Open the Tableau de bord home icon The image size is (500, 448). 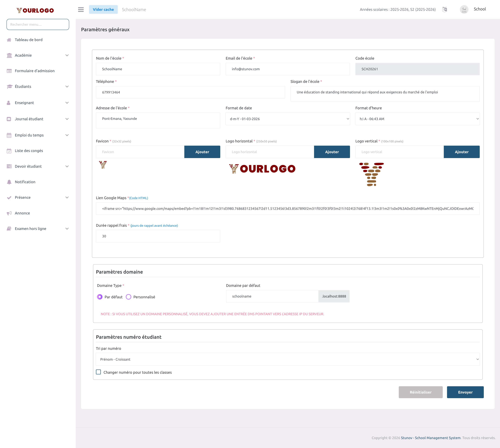point(9,40)
